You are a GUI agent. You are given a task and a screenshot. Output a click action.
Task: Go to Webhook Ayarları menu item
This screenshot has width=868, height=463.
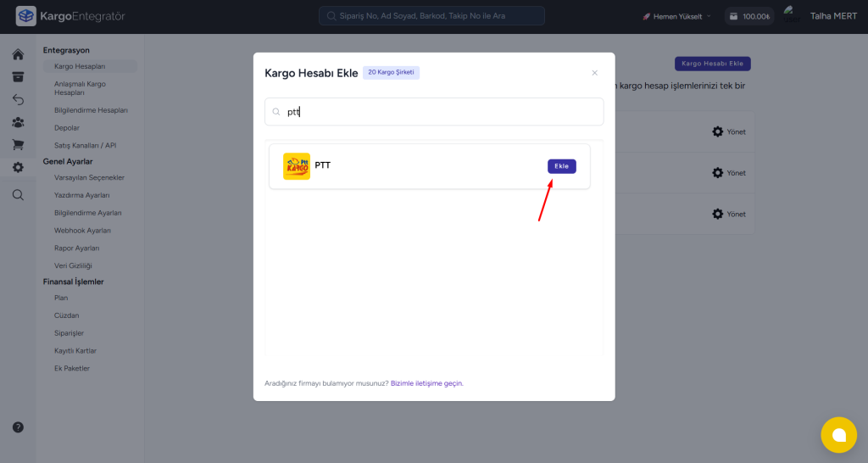click(82, 231)
